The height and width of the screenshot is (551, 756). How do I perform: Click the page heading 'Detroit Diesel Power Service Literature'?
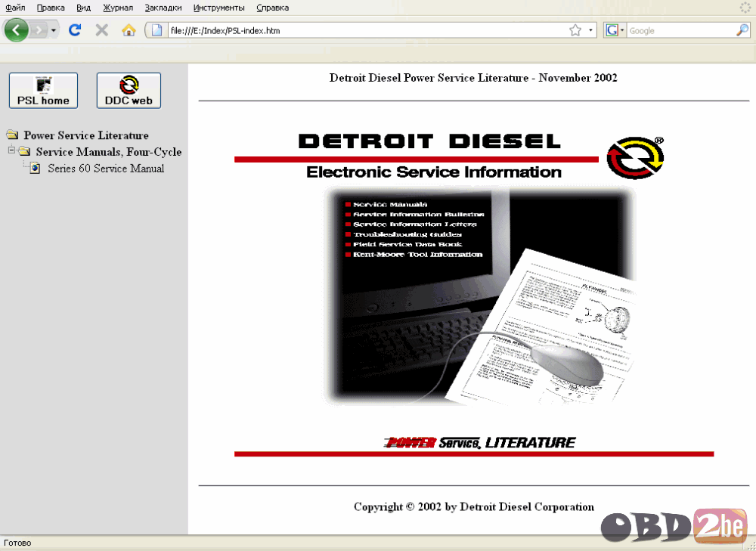(473, 78)
